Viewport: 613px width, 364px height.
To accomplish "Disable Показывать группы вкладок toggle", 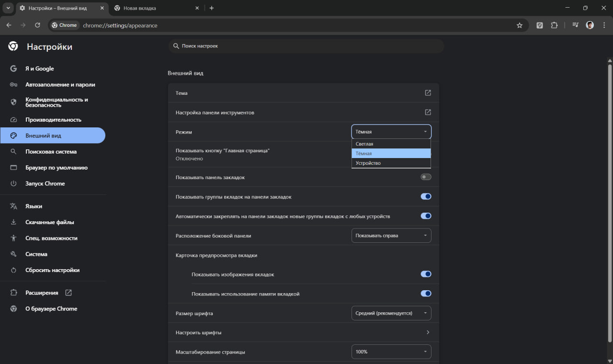I will (x=426, y=197).
